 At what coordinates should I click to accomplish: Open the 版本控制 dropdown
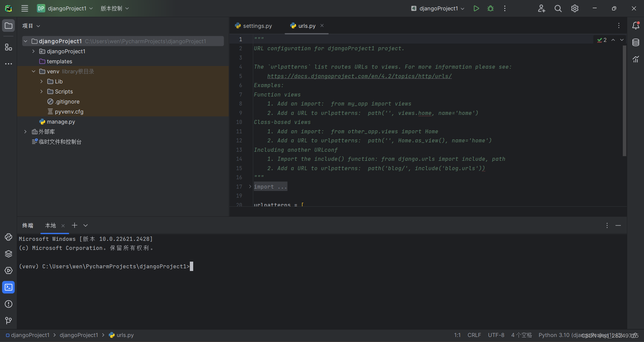115,8
